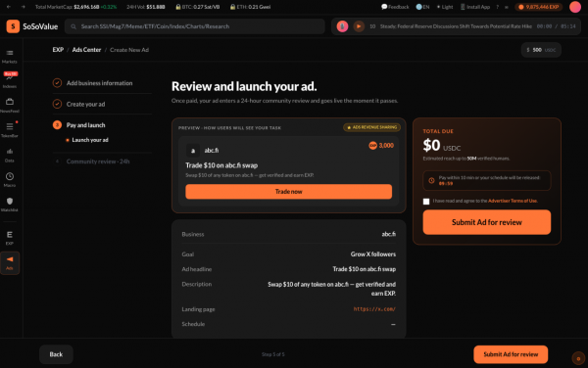Click Submit Ad for review in bottom bar

click(x=511, y=354)
